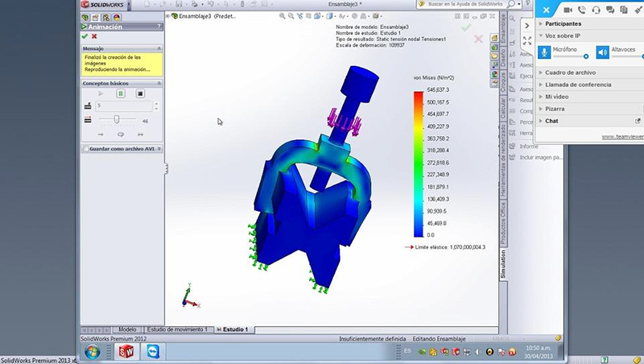Cancel the animation with the red X

coord(95,36)
